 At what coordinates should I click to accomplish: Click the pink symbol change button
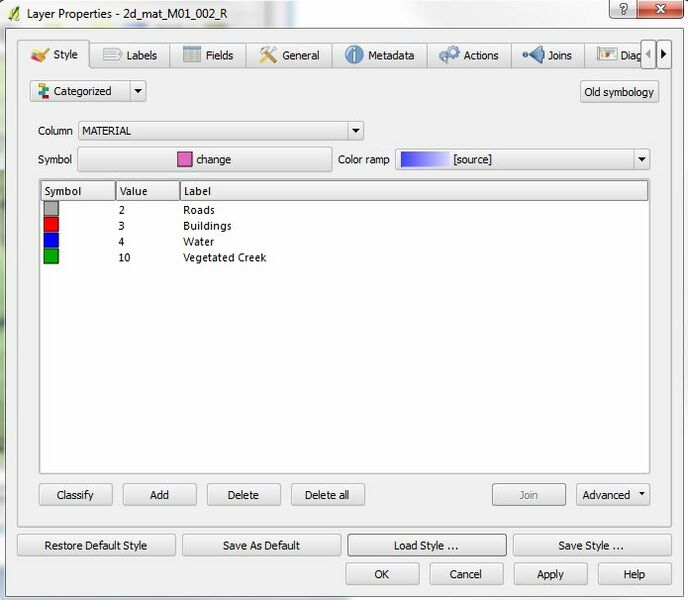(x=204, y=159)
